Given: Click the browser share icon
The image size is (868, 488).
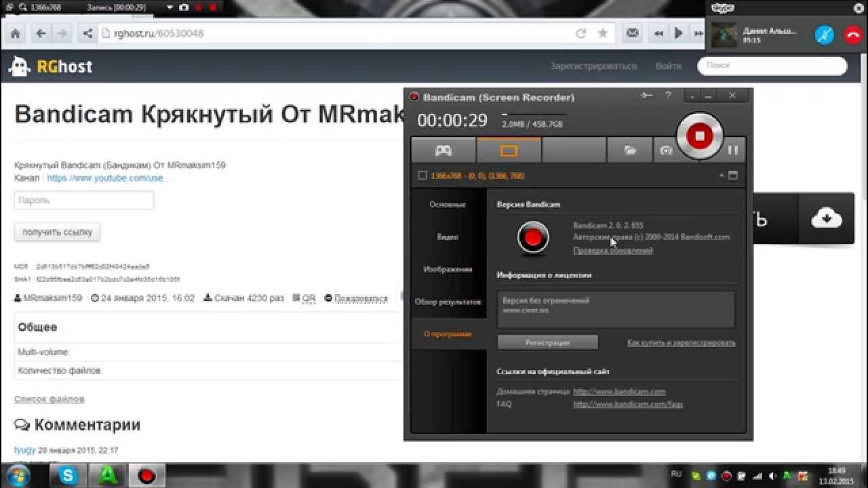Looking at the screenshot, I should 87,33.
